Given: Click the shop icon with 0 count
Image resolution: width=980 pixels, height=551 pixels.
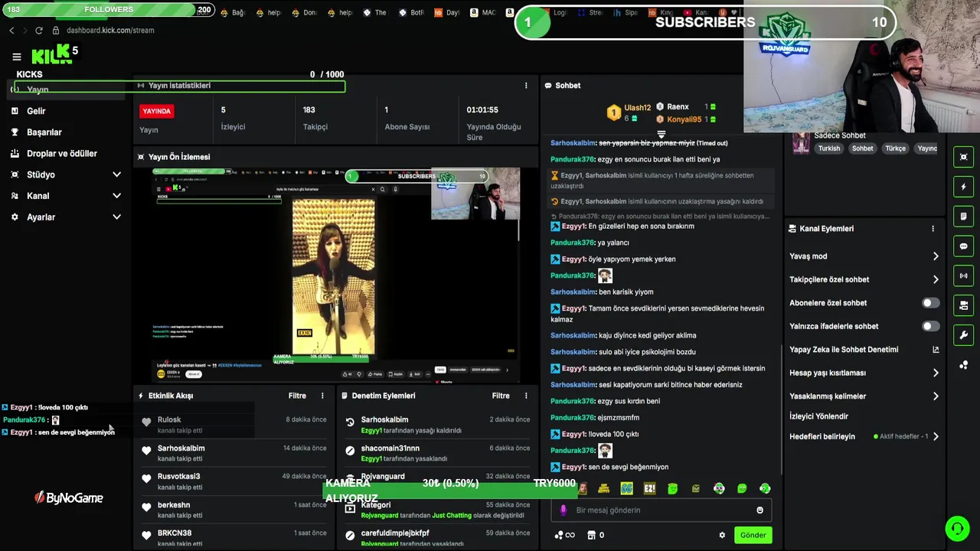Looking at the screenshot, I should point(595,535).
